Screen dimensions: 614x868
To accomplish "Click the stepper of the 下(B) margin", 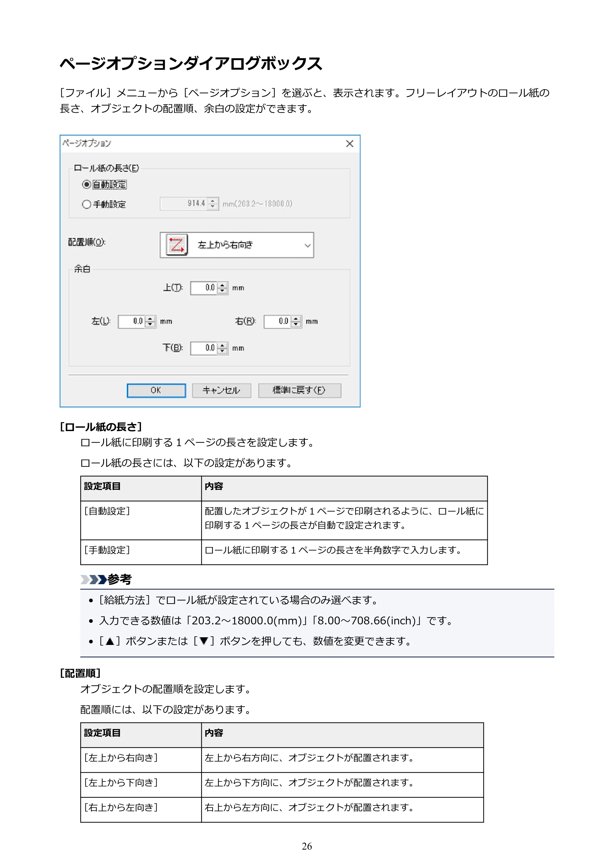I will click(223, 348).
